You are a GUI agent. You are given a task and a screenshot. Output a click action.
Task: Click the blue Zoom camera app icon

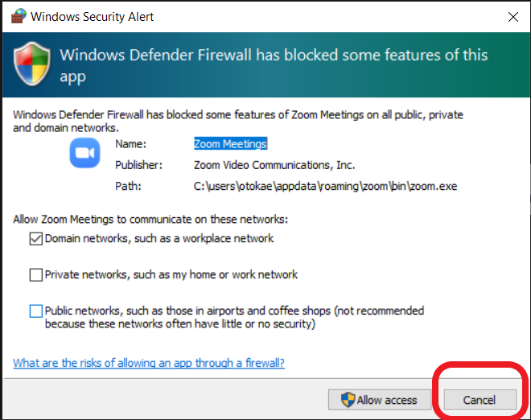84,153
